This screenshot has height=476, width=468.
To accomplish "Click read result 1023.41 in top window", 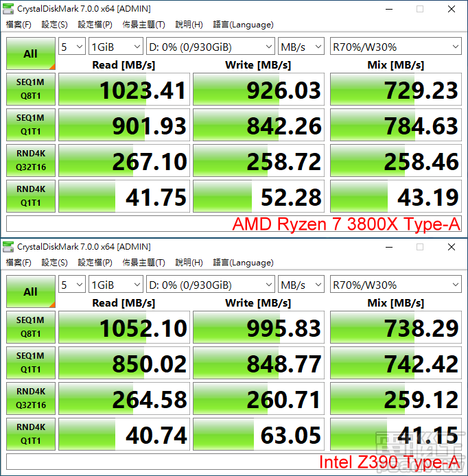I will tap(124, 89).
